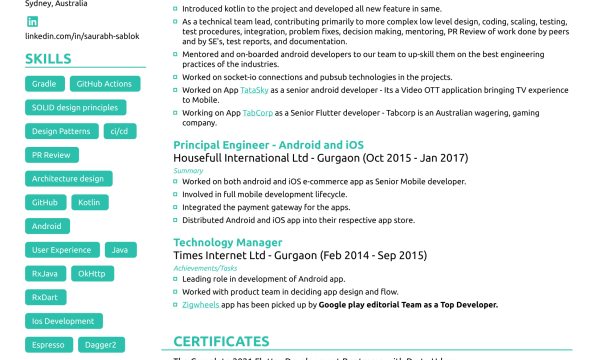
Task: Click 'Worked on socket-io connections' bullet
Action: (x=317, y=77)
